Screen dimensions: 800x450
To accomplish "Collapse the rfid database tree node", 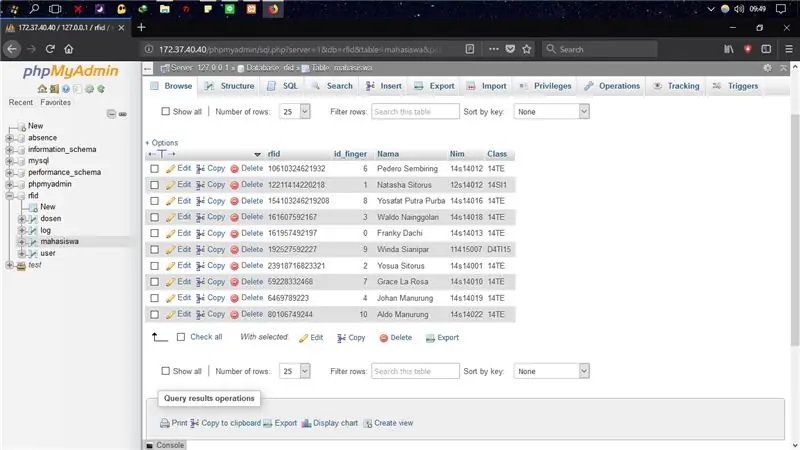I will click(10, 195).
